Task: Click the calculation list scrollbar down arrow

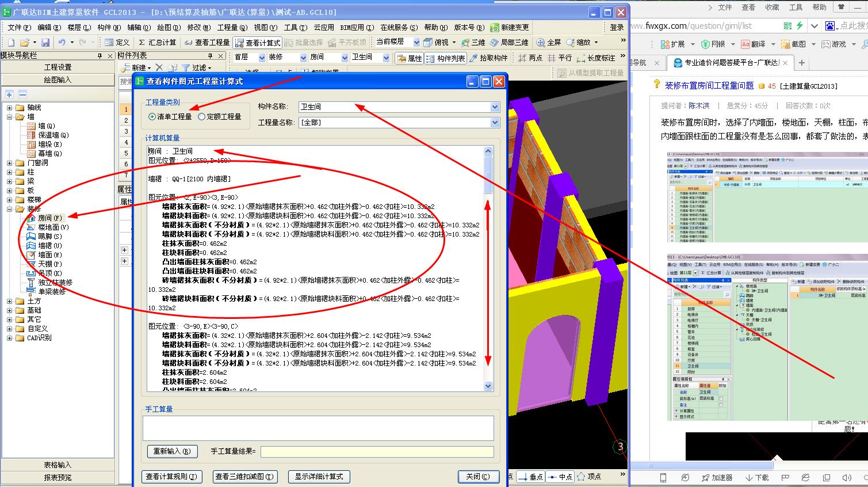Action: coord(488,386)
